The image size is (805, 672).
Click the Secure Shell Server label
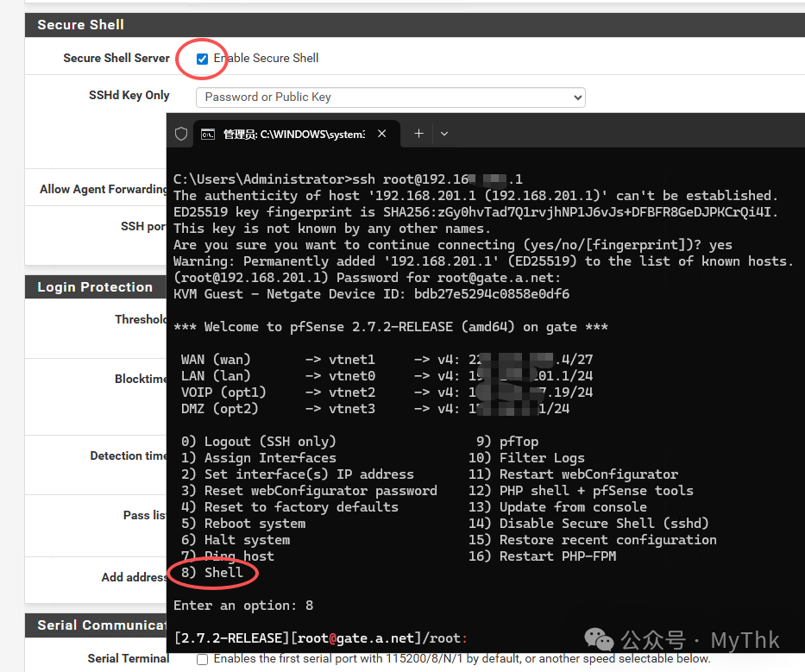click(116, 58)
